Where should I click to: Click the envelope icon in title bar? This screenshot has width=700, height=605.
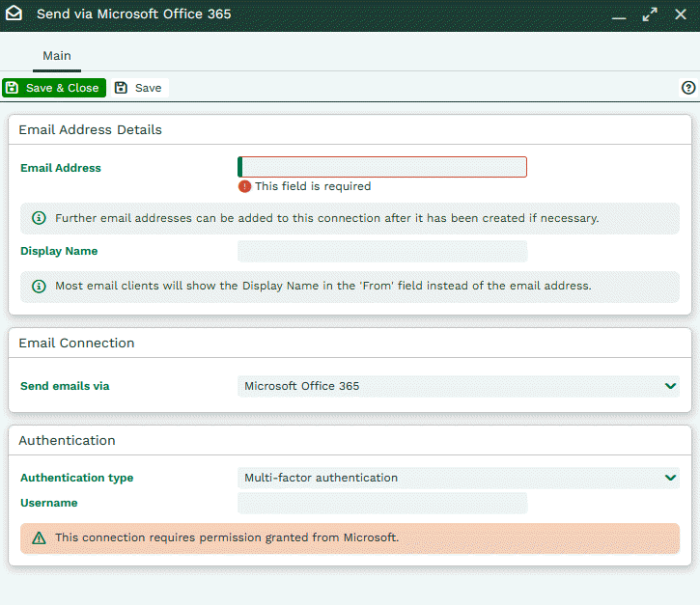click(x=14, y=14)
